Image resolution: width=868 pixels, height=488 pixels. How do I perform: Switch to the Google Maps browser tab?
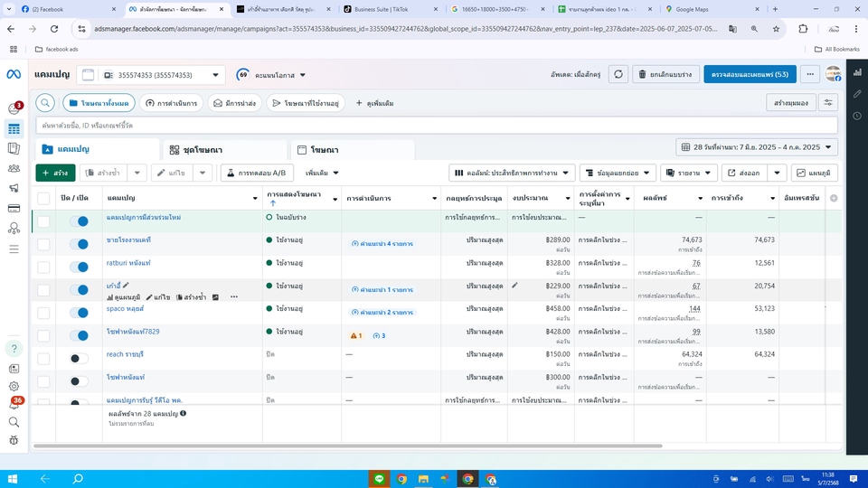(711, 9)
